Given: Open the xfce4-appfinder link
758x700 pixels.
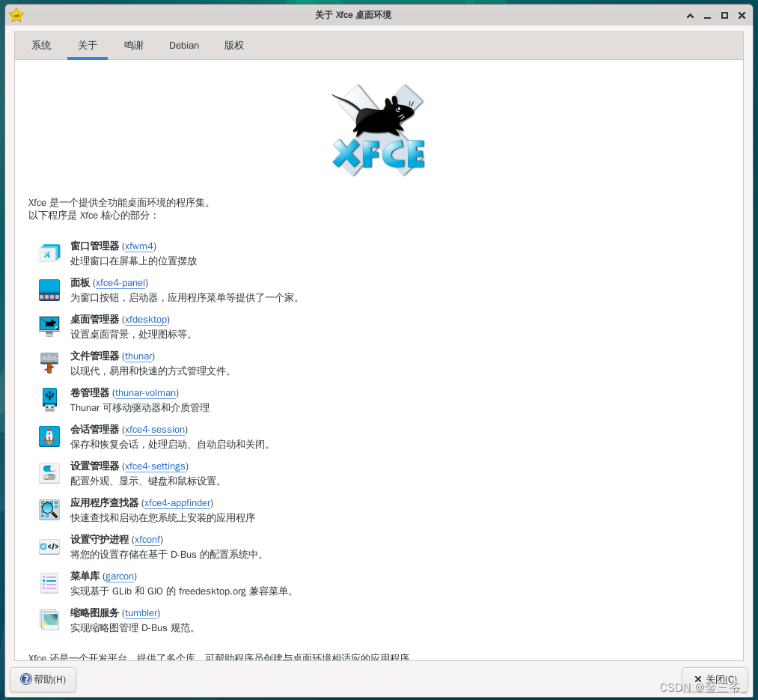Looking at the screenshot, I should (177, 503).
